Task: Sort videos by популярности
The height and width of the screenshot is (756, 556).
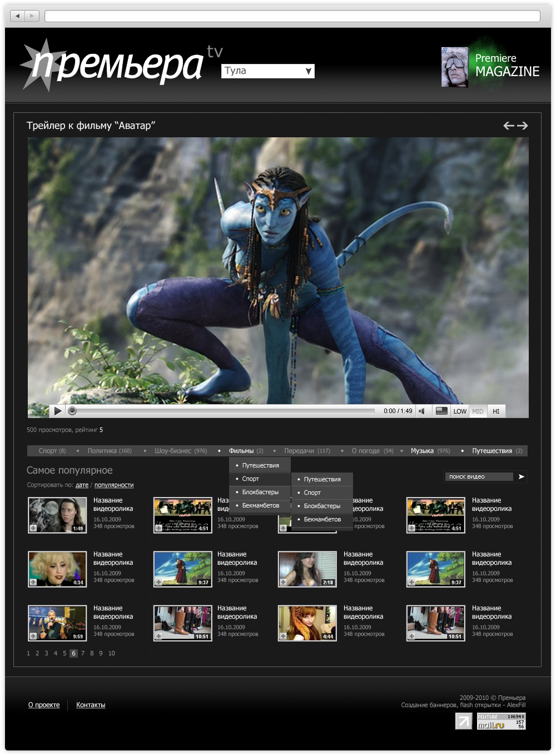Action: [x=114, y=485]
